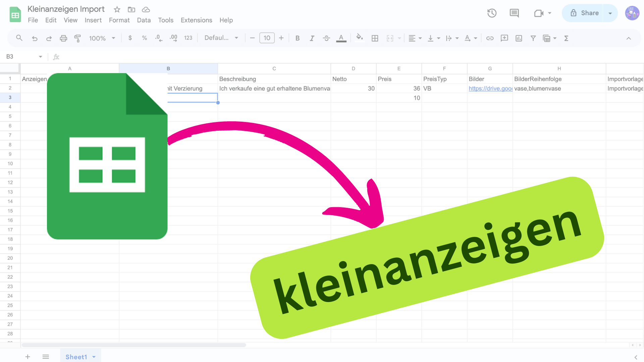Image resolution: width=644 pixels, height=362 pixels.
Task: Insert a chart
Action: pyautogui.click(x=519, y=38)
